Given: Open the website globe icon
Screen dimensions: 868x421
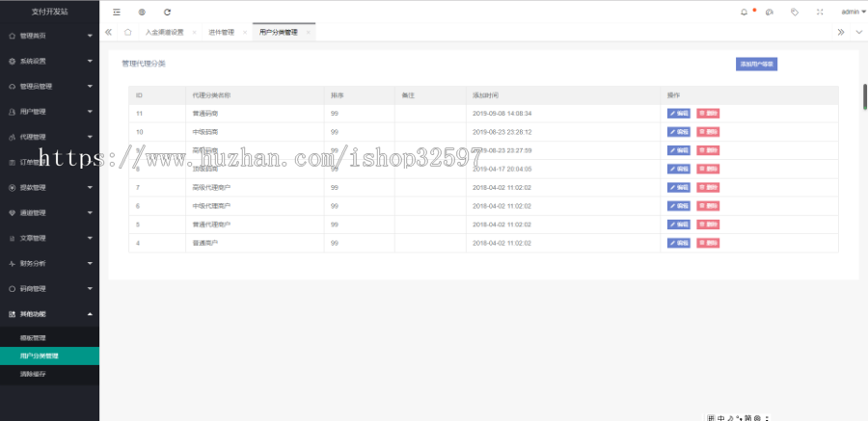Looking at the screenshot, I should click(142, 12).
